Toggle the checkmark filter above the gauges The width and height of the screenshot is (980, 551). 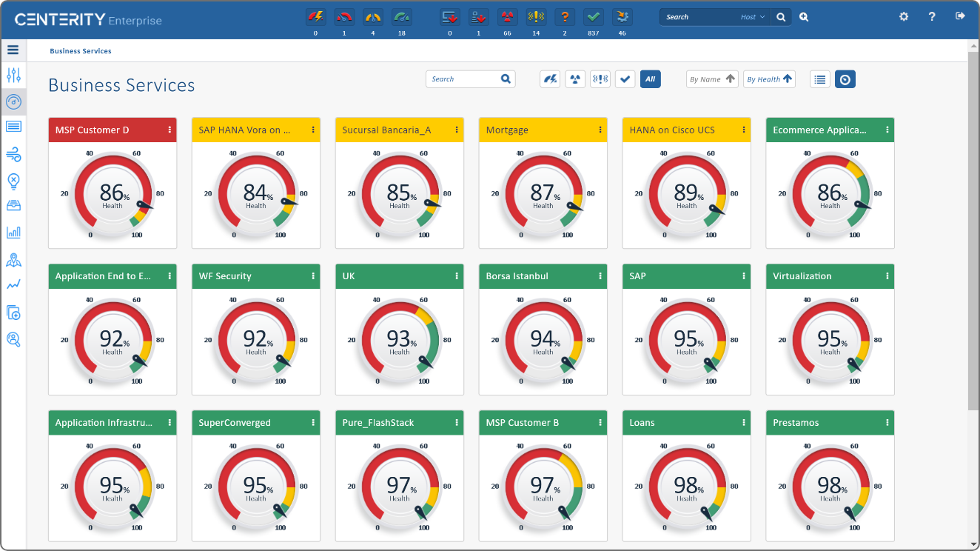click(625, 79)
